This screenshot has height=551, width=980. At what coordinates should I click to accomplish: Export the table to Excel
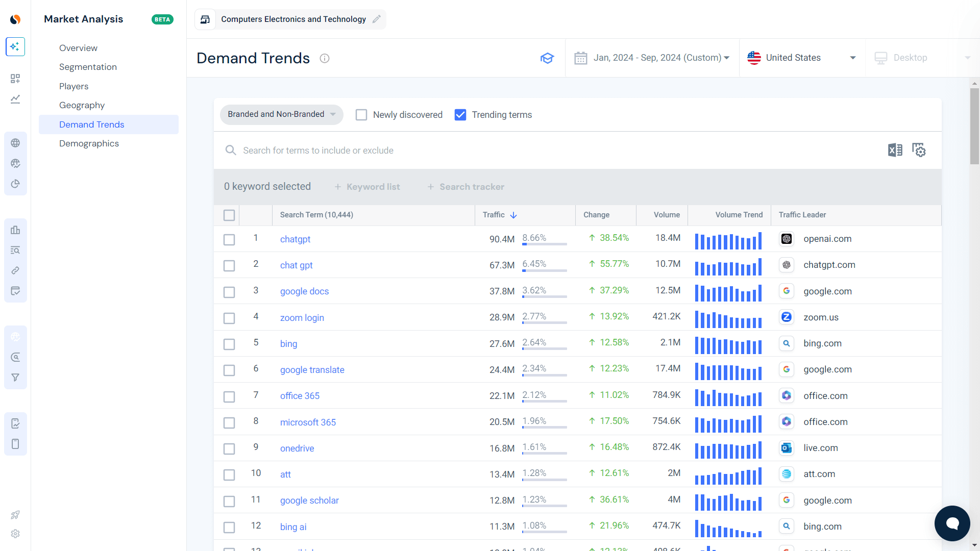tap(894, 150)
